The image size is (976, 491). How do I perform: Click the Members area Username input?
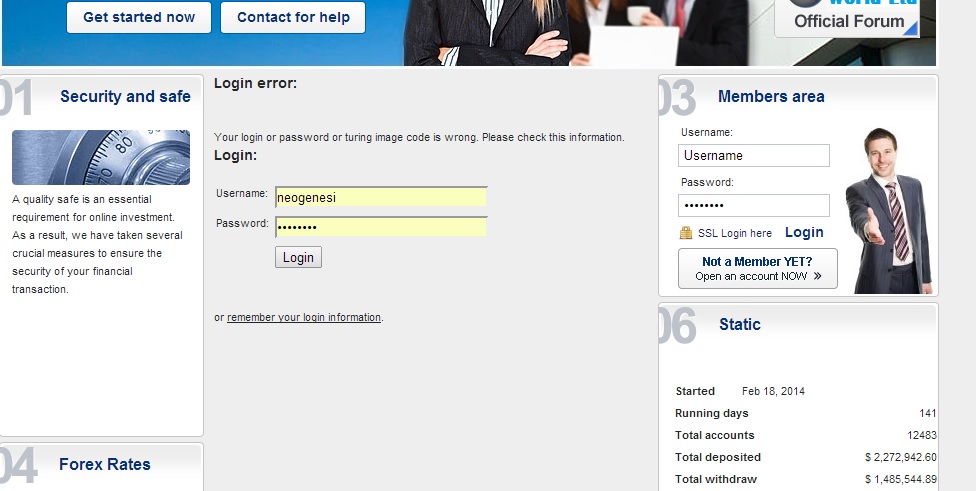coord(754,156)
